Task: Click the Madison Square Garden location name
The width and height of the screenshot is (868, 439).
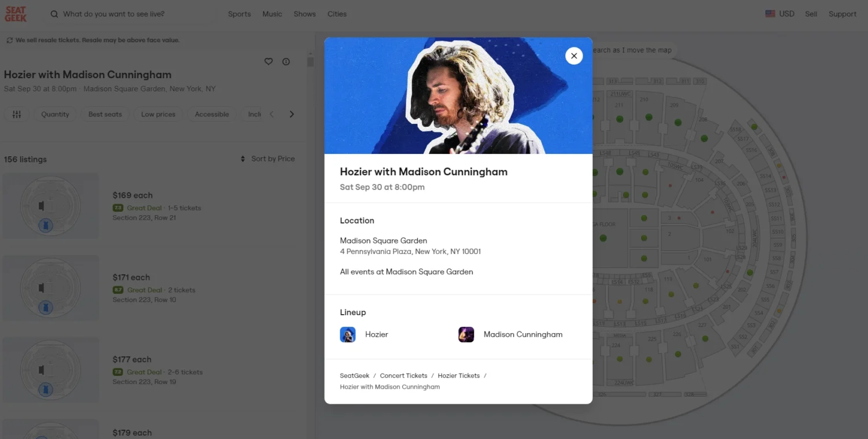Action: [x=384, y=240]
